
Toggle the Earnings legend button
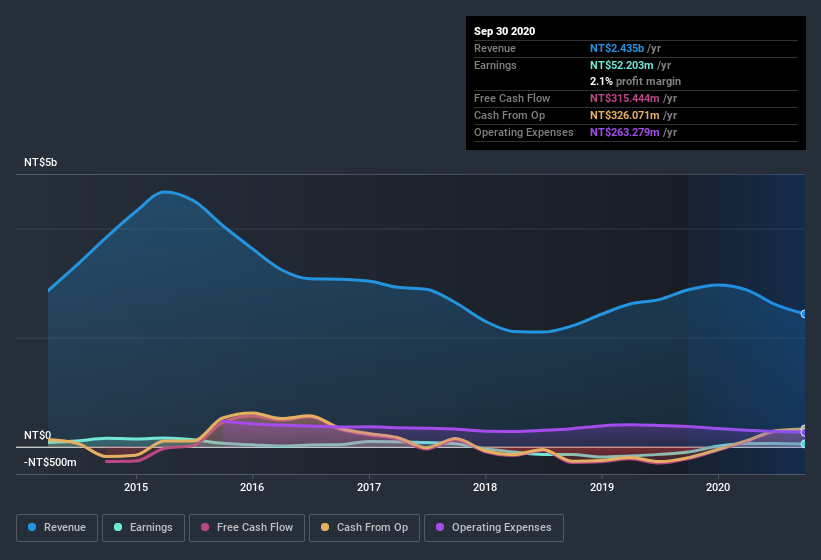143,528
